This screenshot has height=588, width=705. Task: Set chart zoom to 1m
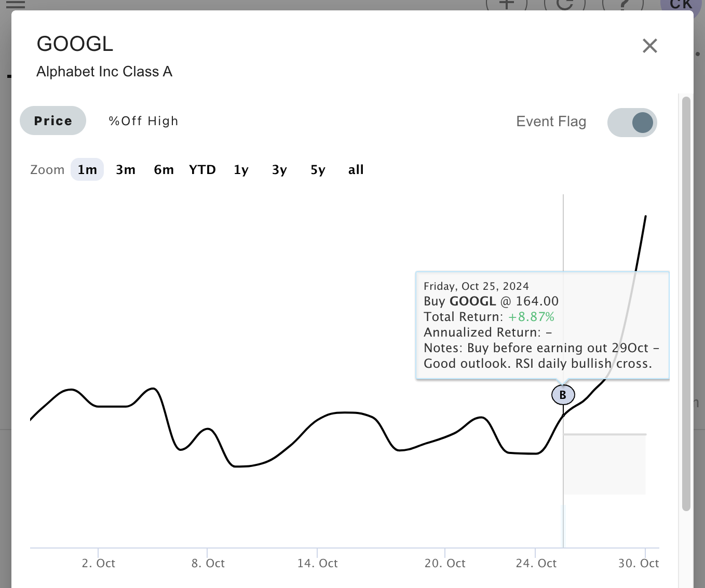pos(87,170)
